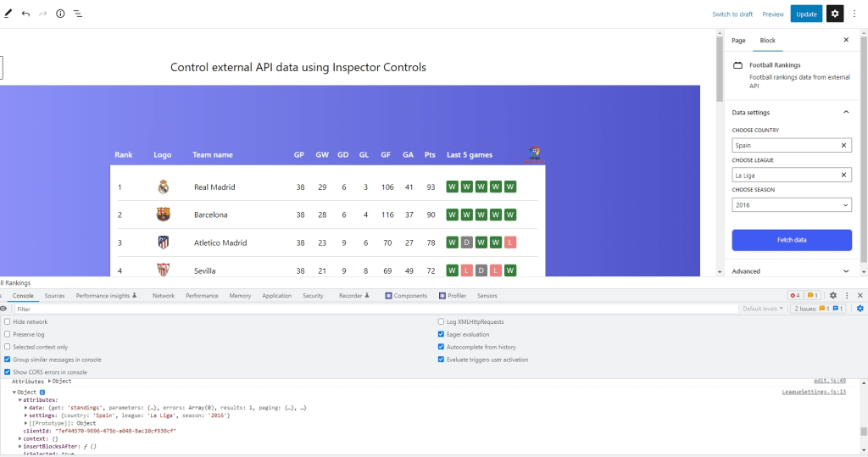Uncheck Autocomplete from history
The image size is (868, 457).
[x=441, y=348]
